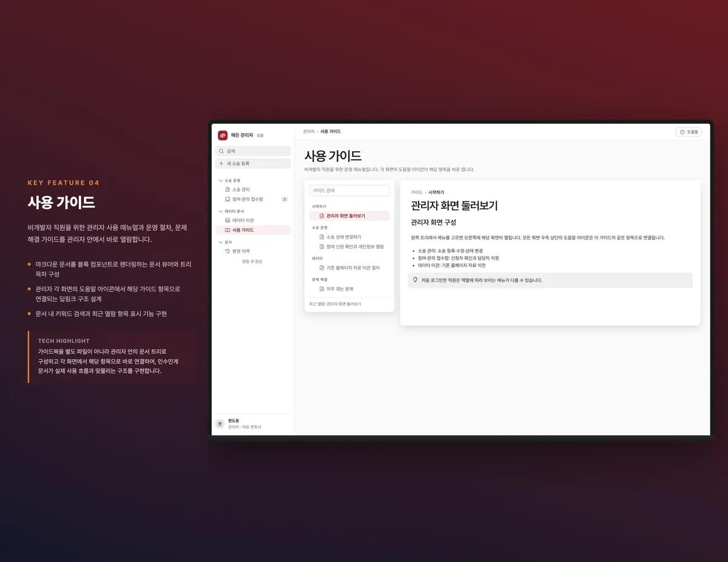Screen dimensions: 728x562
Task: Click the file icon beside 자주 겪는 문제
Action: 322,289
